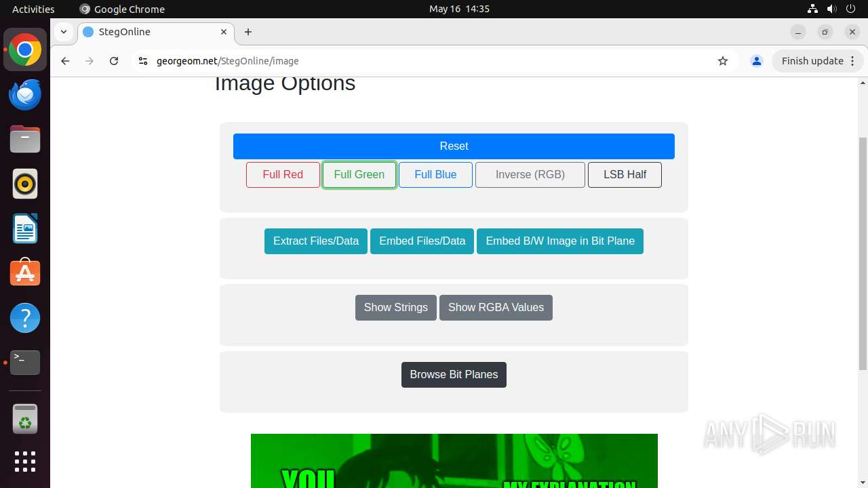This screenshot has height=488, width=868.
Task: Launch Thunderbird mail from the dock
Action: 25,95
